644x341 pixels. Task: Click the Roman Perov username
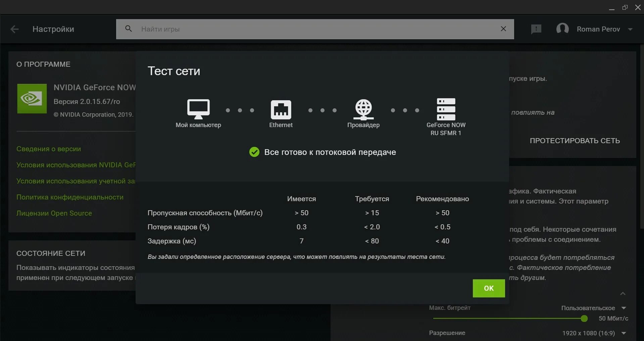(598, 29)
